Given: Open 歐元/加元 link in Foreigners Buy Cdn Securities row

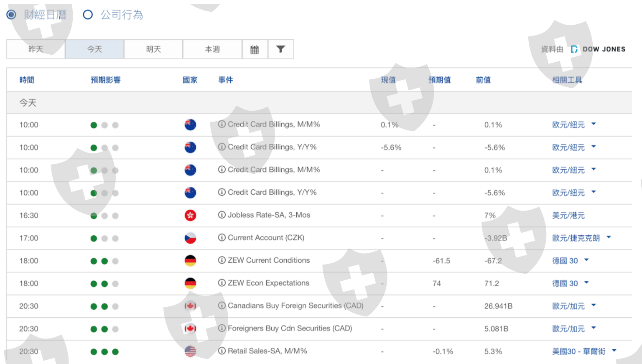Looking at the screenshot, I should point(568,329).
